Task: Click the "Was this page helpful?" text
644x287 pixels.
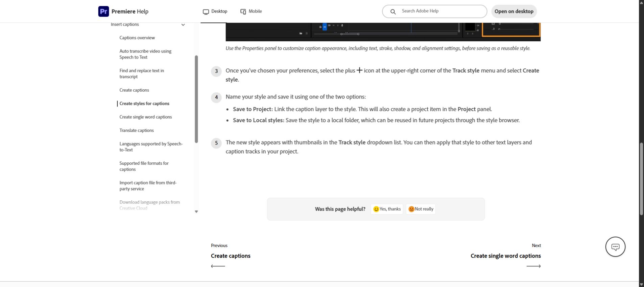Action: click(x=340, y=209)
